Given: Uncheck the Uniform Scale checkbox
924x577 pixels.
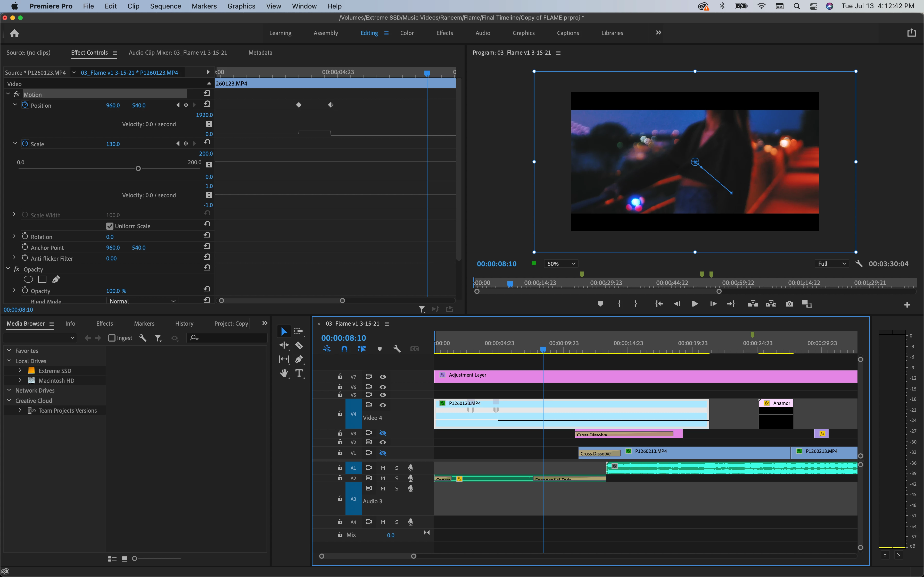Looking at the screenshot, I should (110, 226).
